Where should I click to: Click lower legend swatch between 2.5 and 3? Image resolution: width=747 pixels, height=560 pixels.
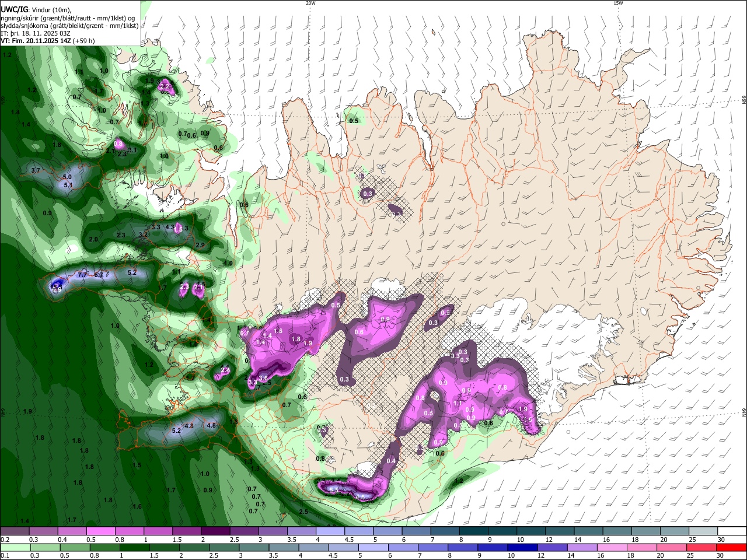click(x=225, y=547)
